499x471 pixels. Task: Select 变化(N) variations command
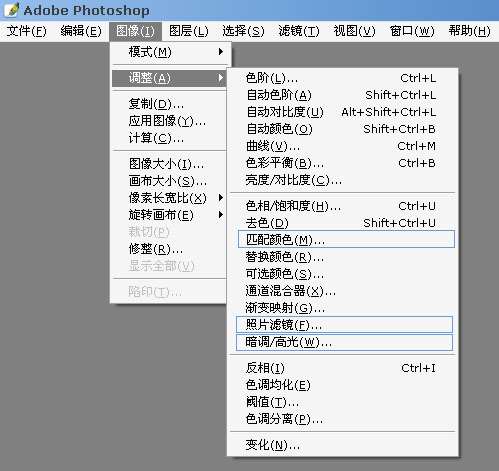point(343,445)
